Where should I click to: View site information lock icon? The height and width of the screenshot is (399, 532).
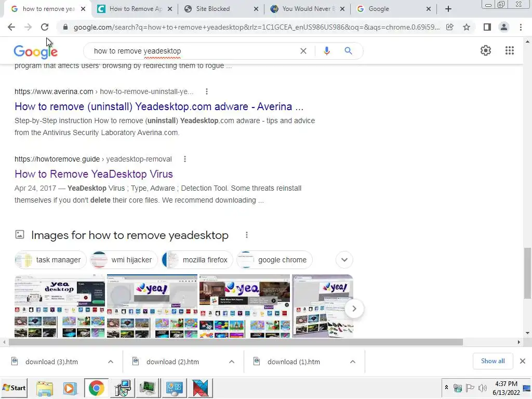(x=65, y=27)
